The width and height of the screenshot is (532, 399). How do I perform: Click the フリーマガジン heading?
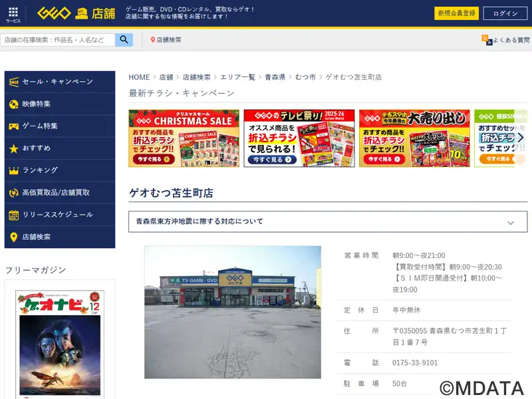pyautogui.click(x=36, y=270)
